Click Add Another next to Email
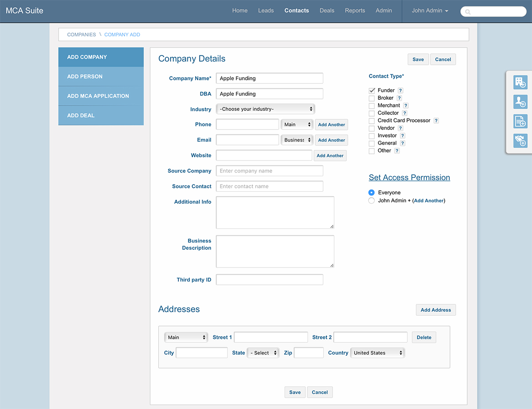Viewport: 532px width, 409px height. [x=332, y=140]
